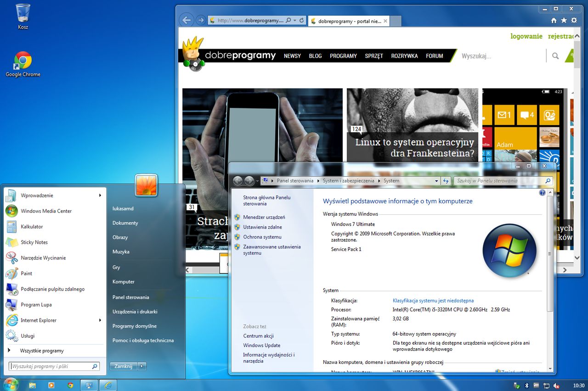Refresh the System control panel address bar
The width and height of the screenshot is (588, 391).
446,181
